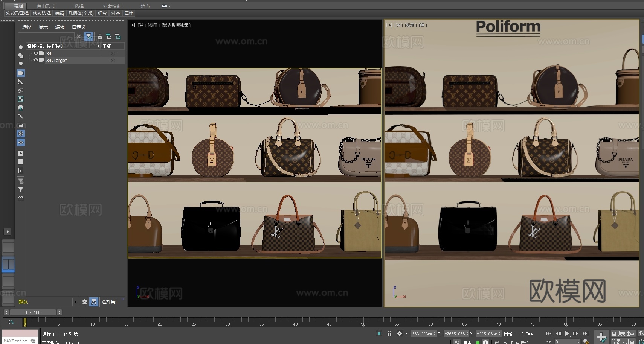Switch explorer to sort by layer
Image resolution: width=644 pixels, height=344 pixels.
[85, 302]
